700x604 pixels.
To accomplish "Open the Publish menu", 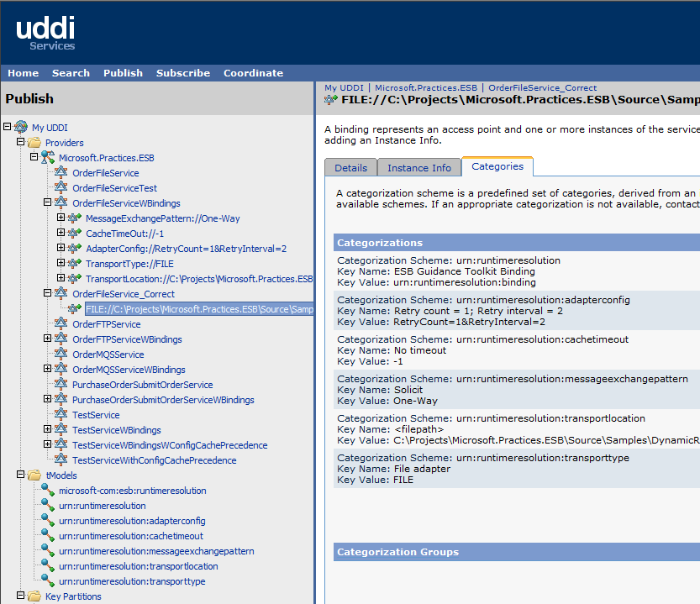I will (124, 73).
